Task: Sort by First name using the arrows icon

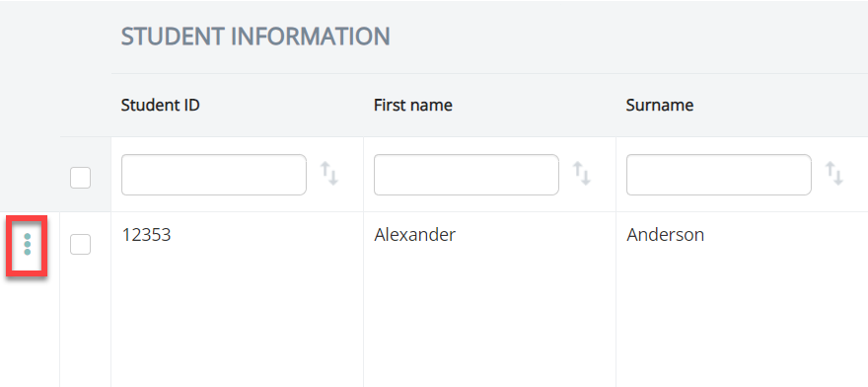Action: tap(582, 174)
